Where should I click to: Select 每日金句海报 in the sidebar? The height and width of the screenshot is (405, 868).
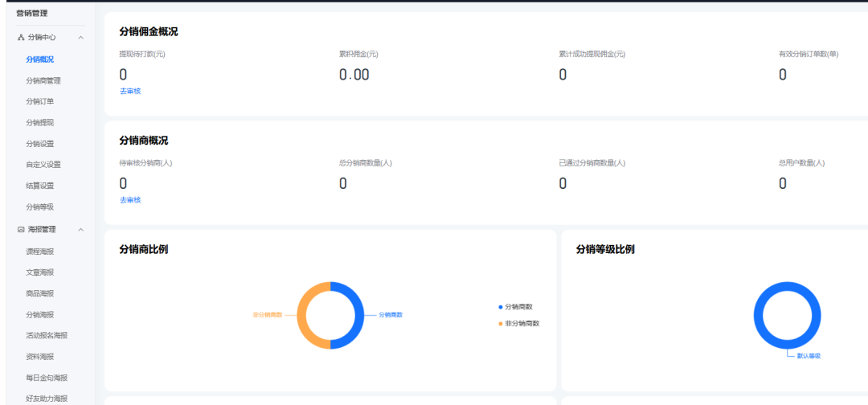coord(47,378)
